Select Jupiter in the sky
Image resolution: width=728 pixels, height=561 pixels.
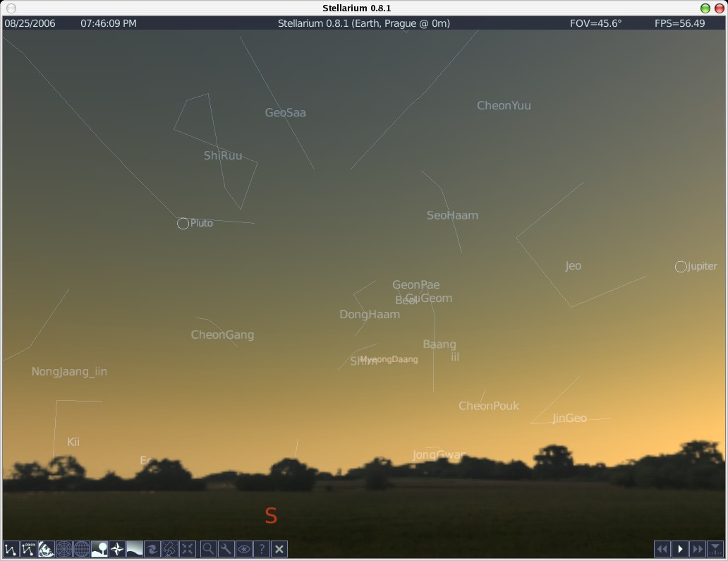(x=680, y=267)
